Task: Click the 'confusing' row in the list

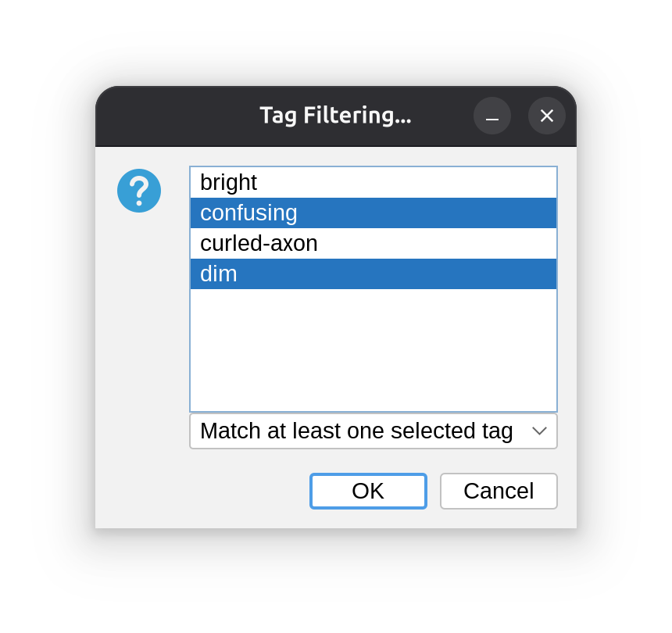Action: (374, 213)
